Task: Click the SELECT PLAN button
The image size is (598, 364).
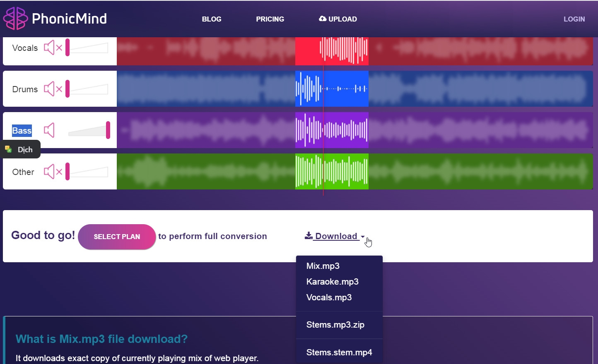Action: [117, 237]
